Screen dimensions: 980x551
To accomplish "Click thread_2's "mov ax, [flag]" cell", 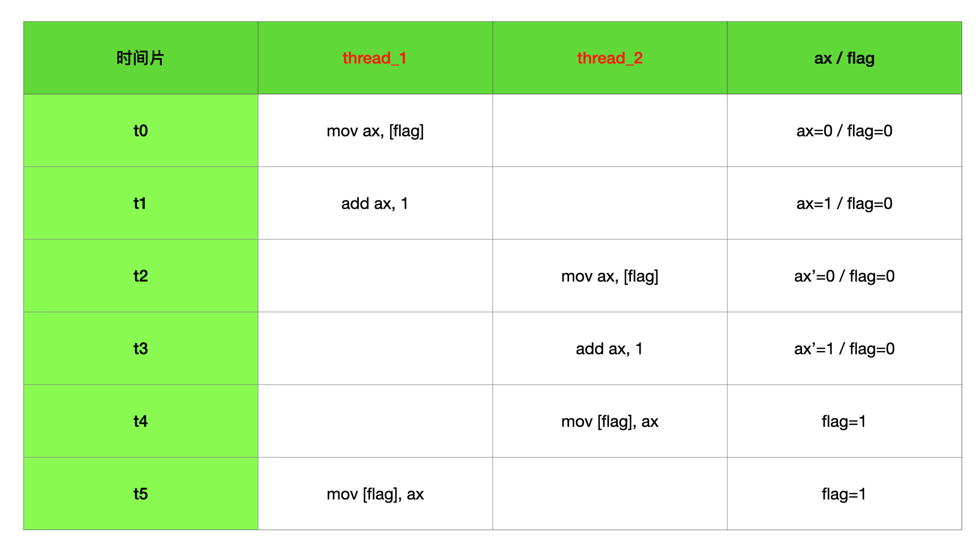I will [x=609, y=276].
